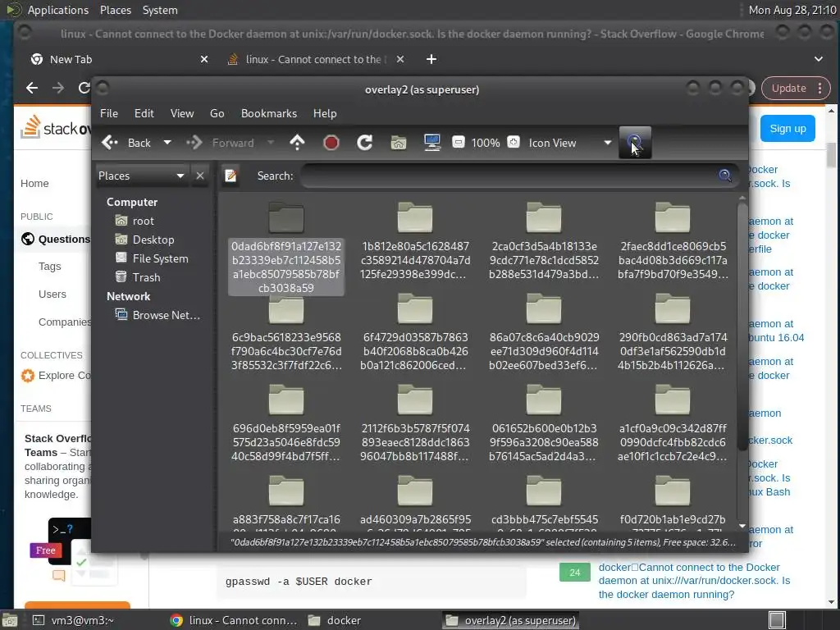
Task: Select folder 6f4729d03587b7863...
Action: (415, 333)
